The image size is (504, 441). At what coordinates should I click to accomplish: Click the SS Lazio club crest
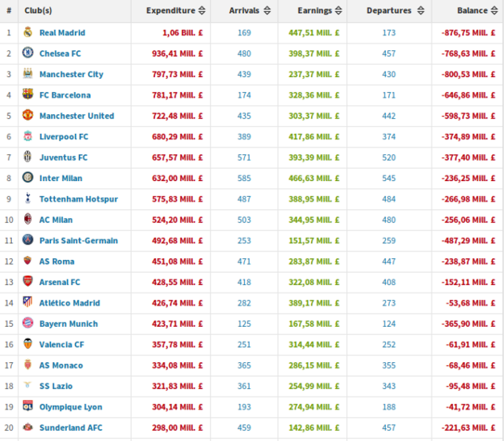(x=28, y=385)
